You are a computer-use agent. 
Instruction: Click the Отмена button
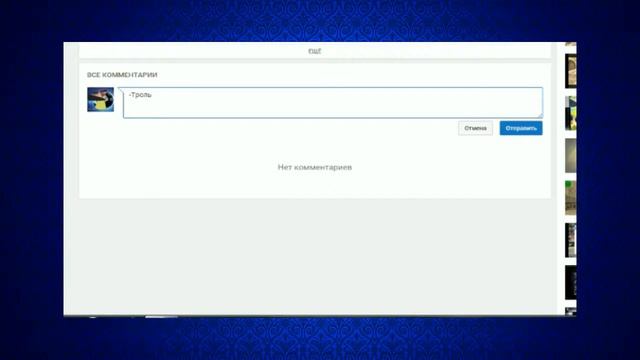tap(475, 128)
